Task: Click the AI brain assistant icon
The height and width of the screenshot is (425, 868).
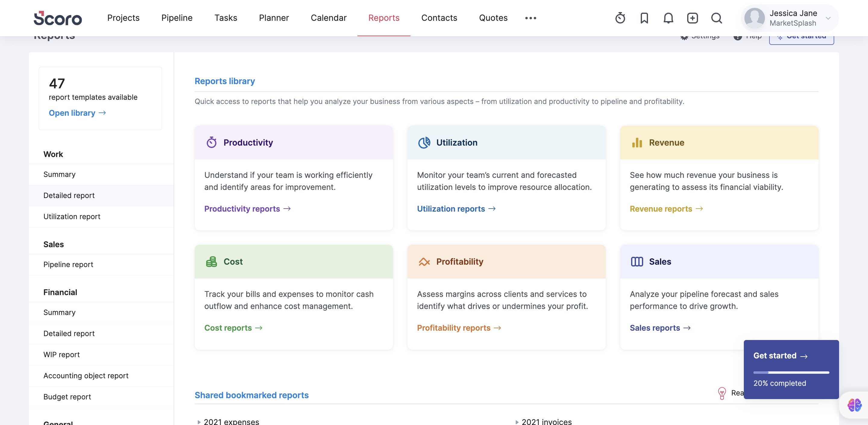Action: pyautogui.click(x=854, y=405)
